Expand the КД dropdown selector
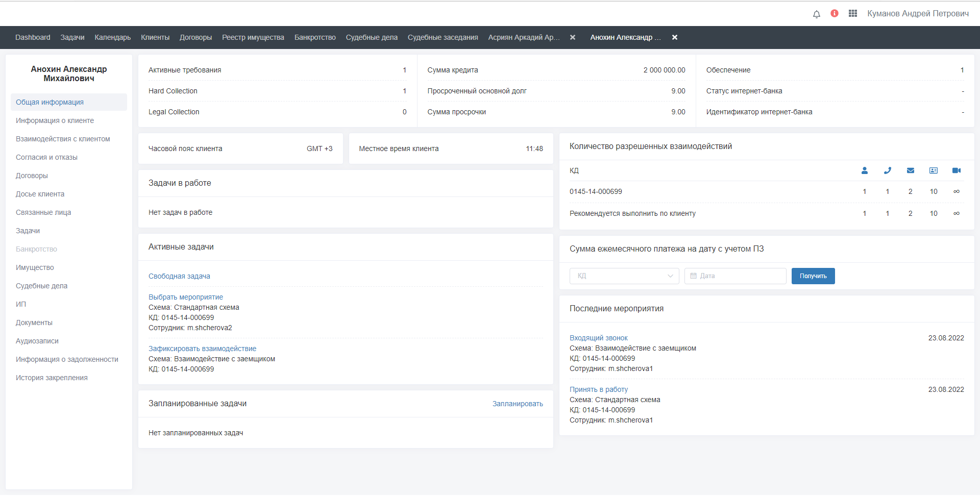 click(624, 276)
